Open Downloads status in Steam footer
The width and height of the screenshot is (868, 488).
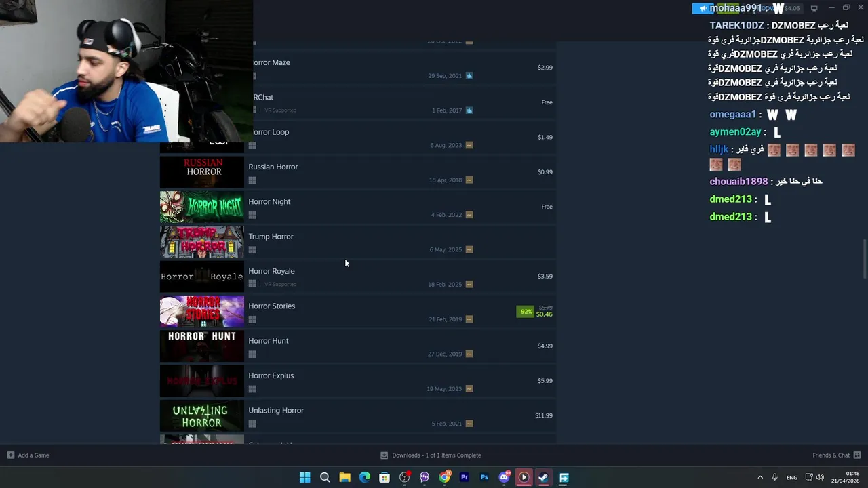pyautogui.click(x=431, y=455)
